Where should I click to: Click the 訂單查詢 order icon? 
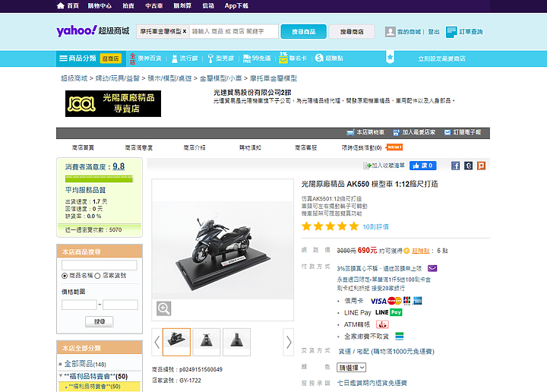click(451, 32)
